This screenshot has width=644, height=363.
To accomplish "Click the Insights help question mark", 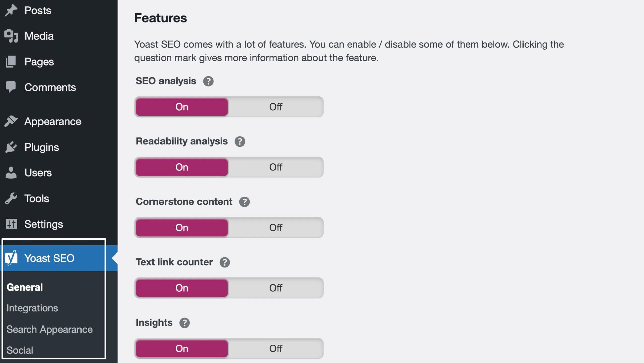I will 185,322.
